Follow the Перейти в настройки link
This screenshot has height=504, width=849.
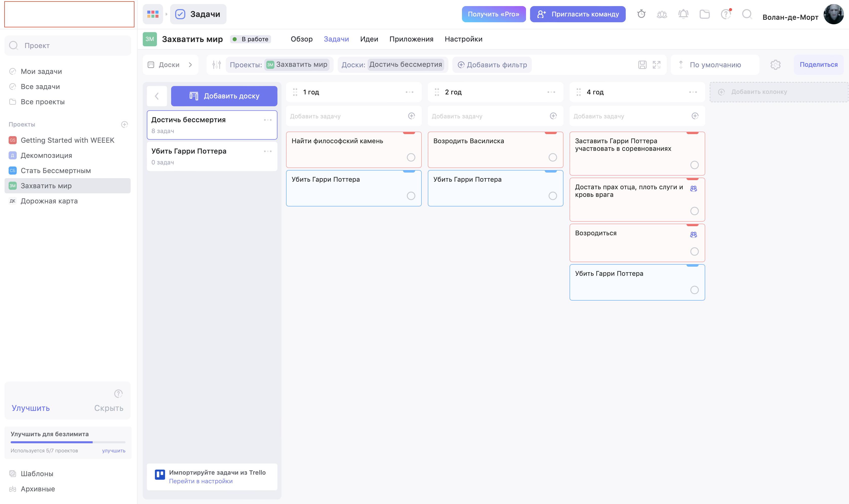coord(200,481)
